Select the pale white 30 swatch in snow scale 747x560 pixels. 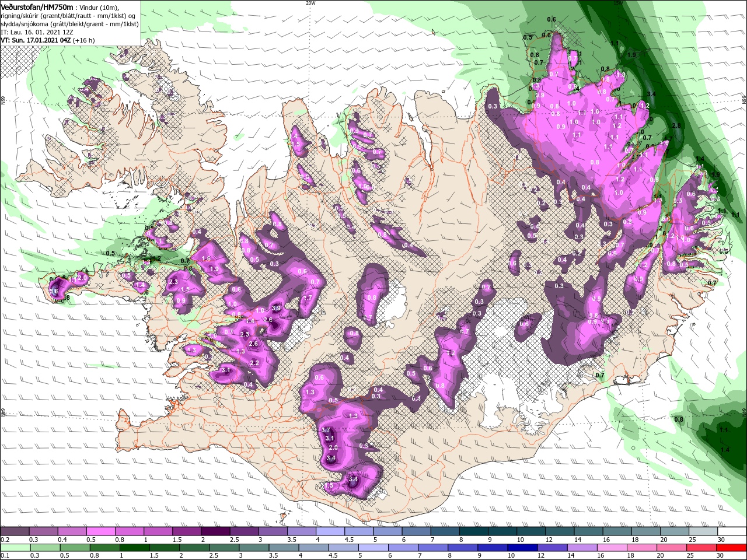tap(732, 531)
